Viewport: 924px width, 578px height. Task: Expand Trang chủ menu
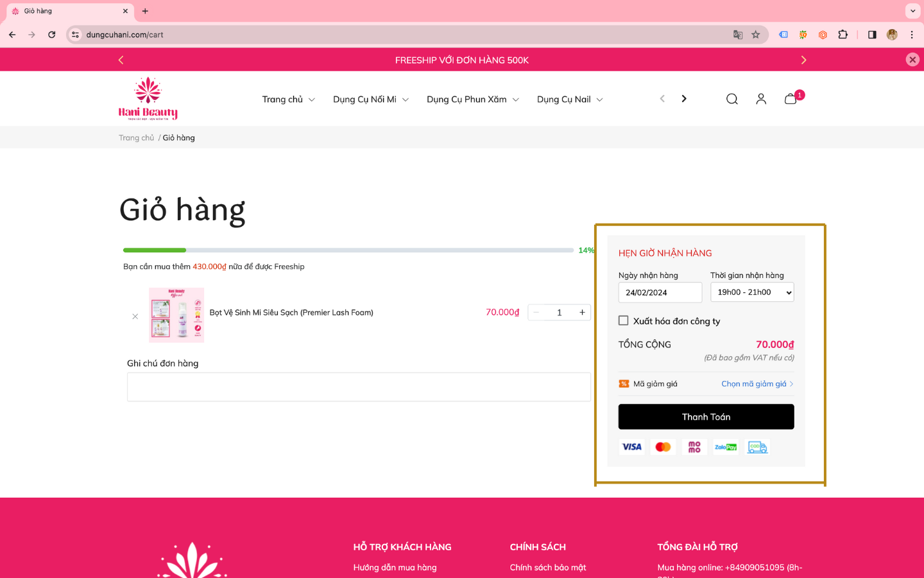288,100
